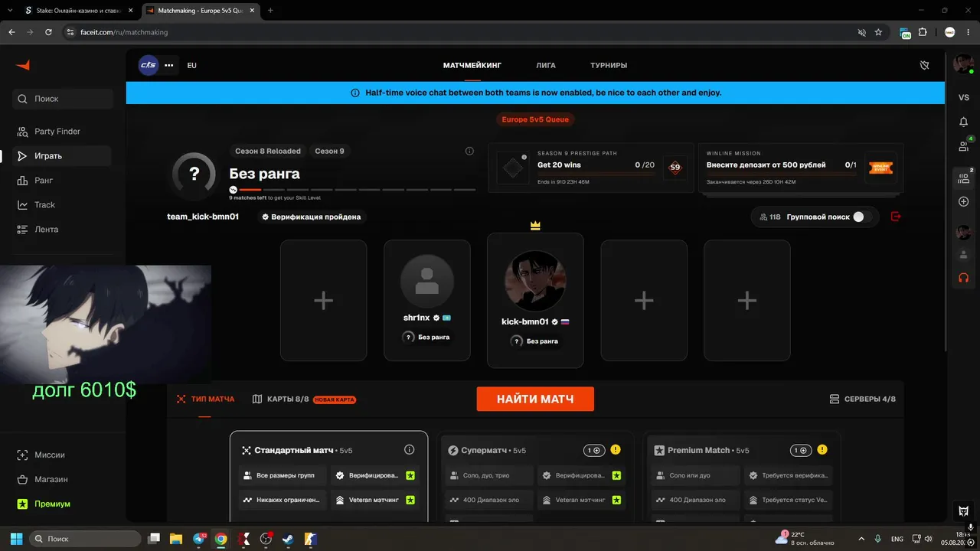Open Ранг in the sidebar
Screen dimensions: 980x551
point(63,181)
